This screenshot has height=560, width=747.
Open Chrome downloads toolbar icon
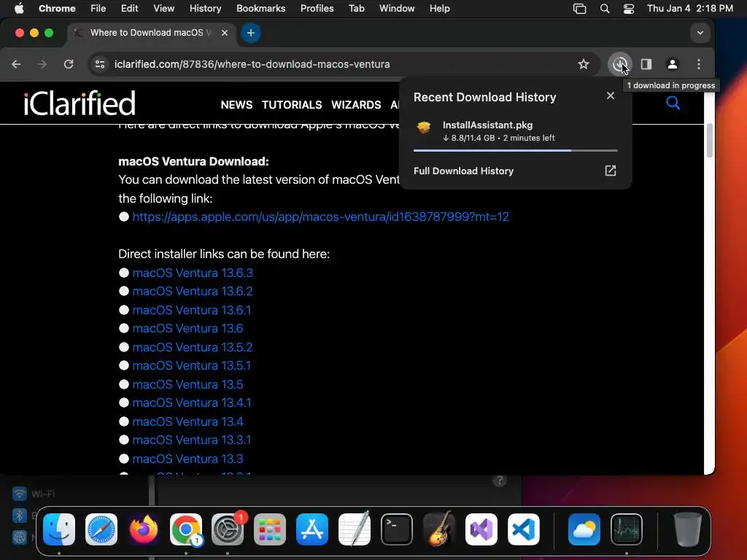pos(619,64)
